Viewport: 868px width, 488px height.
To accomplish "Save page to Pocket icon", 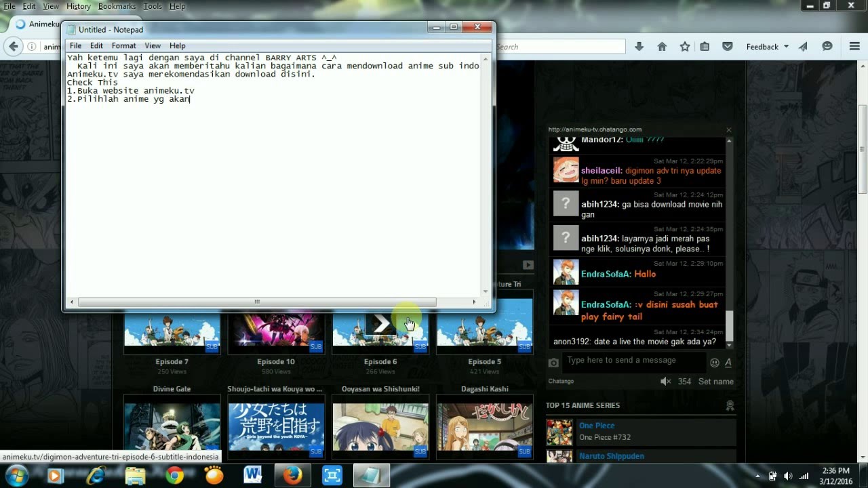I will pyautogui.click(x=728, y=47).
